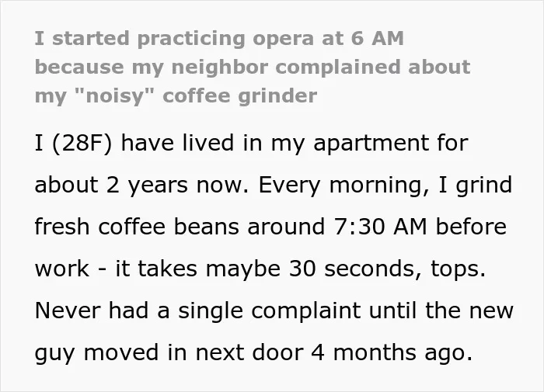Click "fresh coffee beans" in the body
This screenshot has height=392, width=544.
tap(137, 227)
